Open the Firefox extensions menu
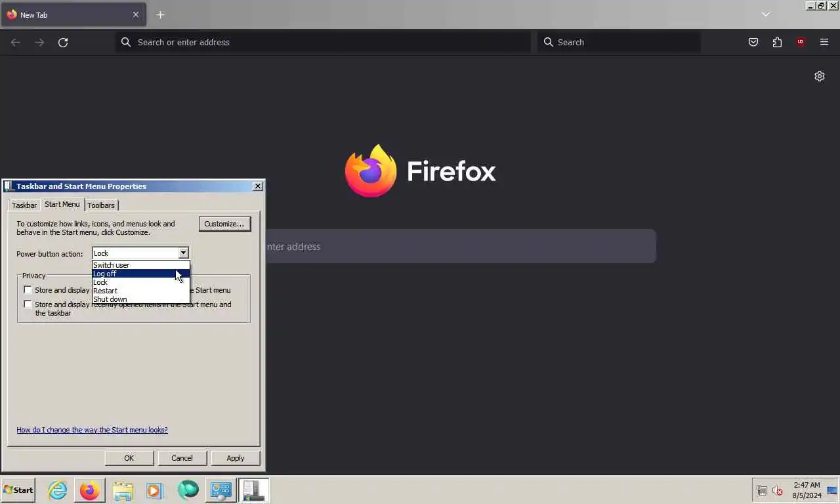The height and width of the screenshot is (504, 840). tap(777, 42)
